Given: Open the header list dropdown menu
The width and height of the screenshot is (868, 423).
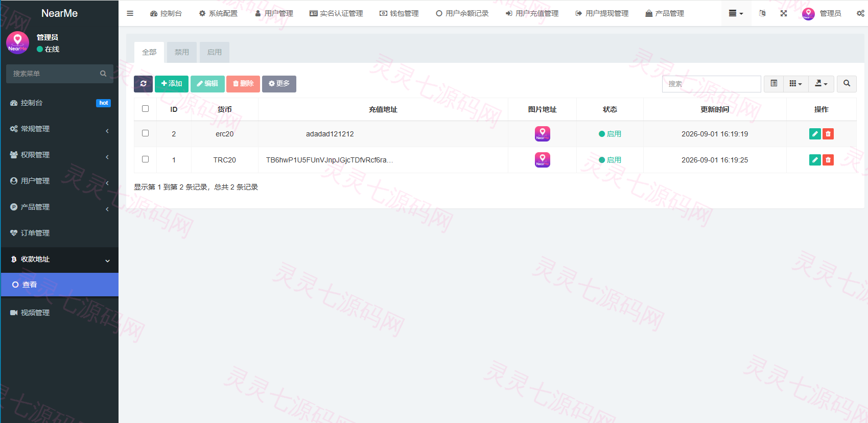Looking at the screenshot, I should pos(736,13).
